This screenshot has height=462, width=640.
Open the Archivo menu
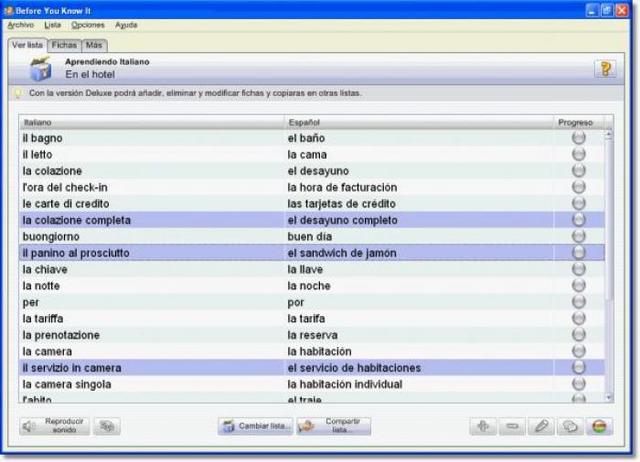click(21, 25)
